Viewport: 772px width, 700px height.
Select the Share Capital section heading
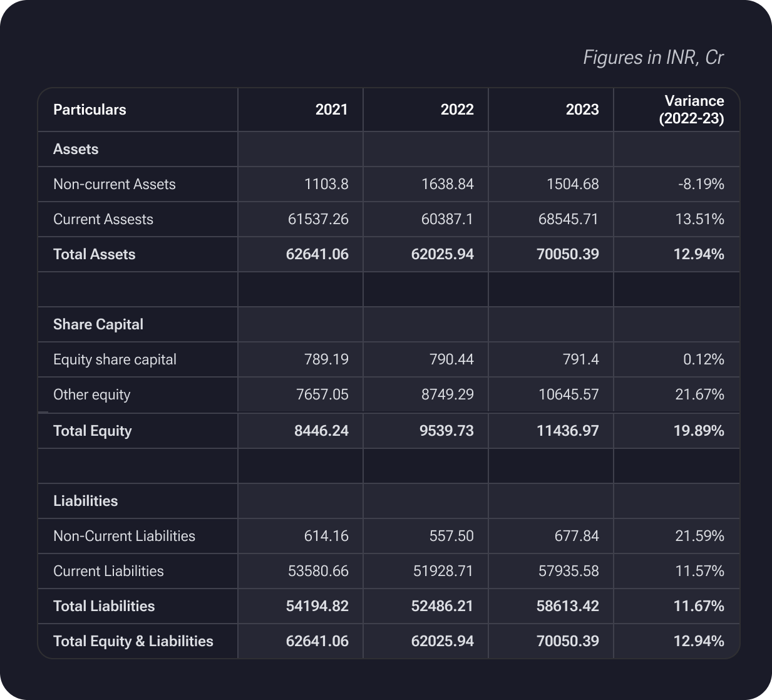click(x=98, y=324)
